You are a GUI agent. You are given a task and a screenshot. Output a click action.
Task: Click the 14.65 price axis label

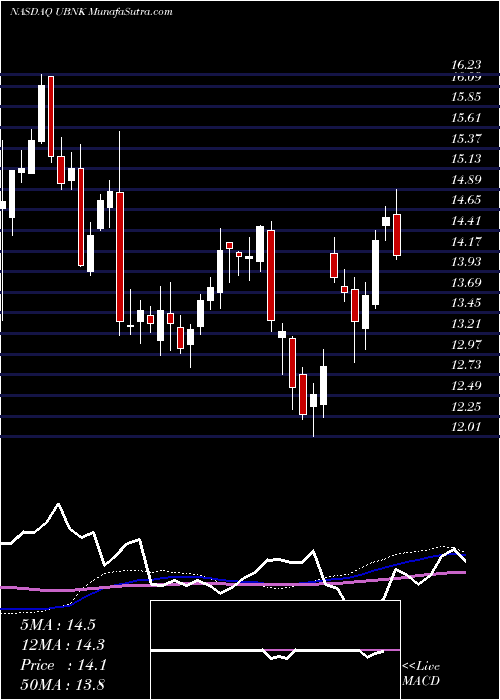pyautogui.click(x=466, y=200)
